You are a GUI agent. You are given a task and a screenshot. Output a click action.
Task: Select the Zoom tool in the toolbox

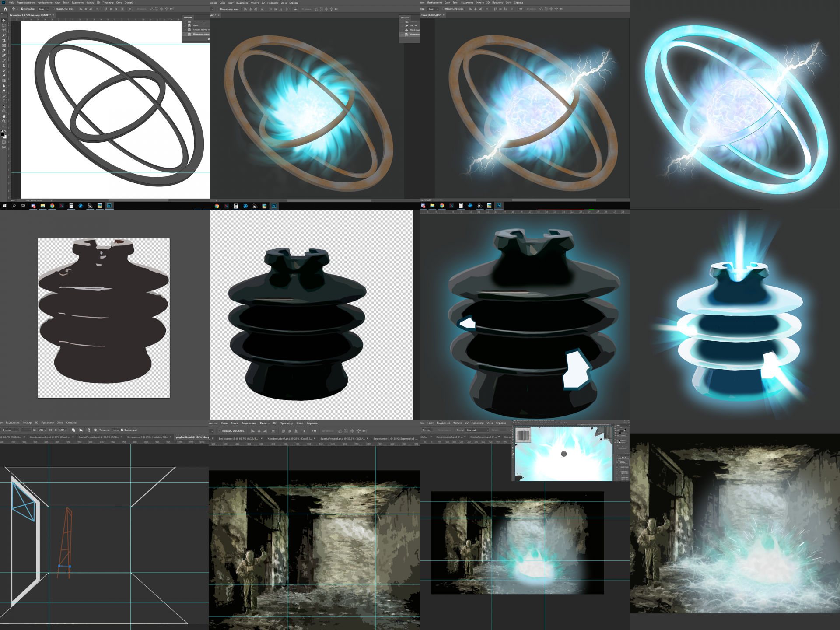[x=3, y=121]
